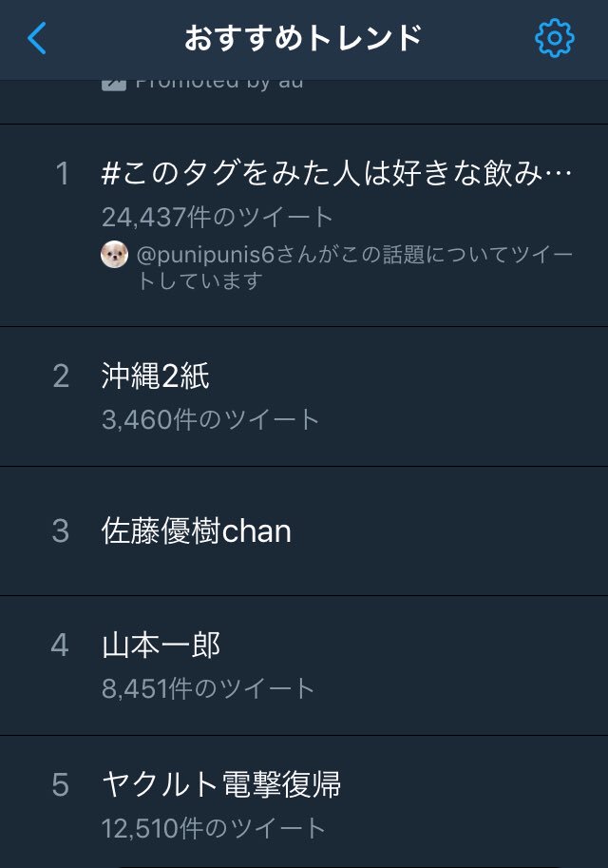Image resolution: width=608 pixels, height=868 pixels.
Task: Open trend ヤクルト電撃復帰
Action: (x=221, y=785)
